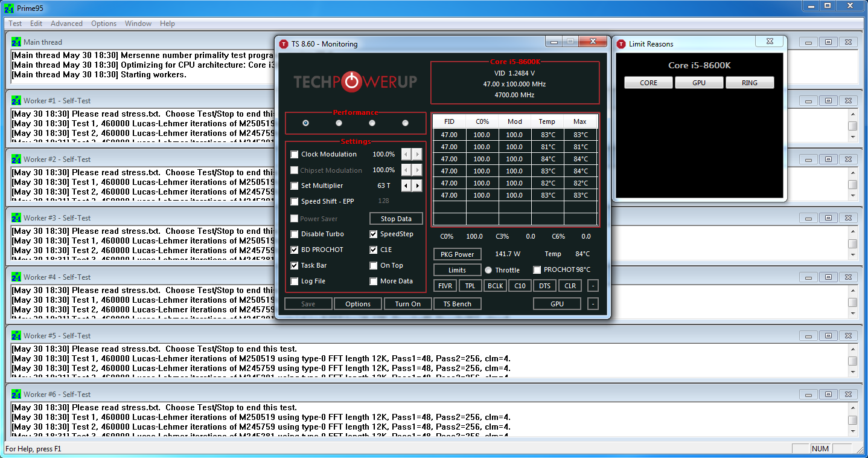
Task: Click CORE in Limit Reasons window
Action: [648, 83]
